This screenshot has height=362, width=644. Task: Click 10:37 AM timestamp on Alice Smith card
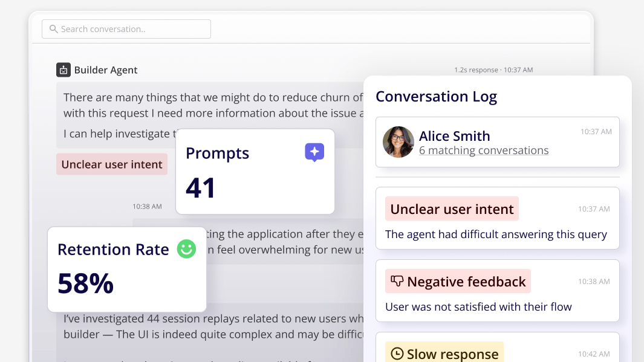596,132
